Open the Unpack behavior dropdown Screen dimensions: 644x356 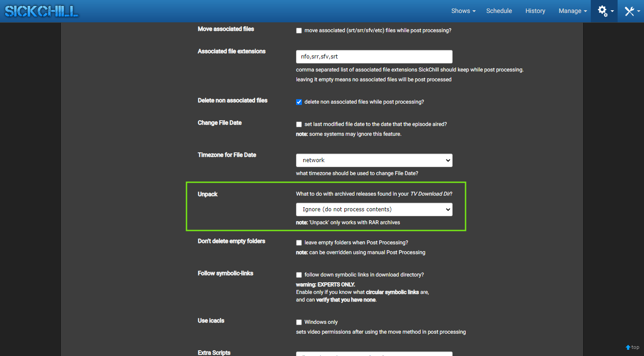(374, 209)
